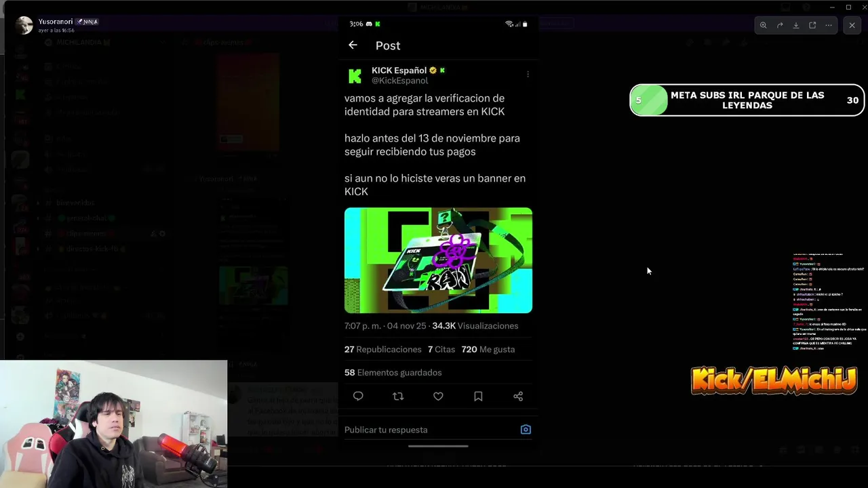The width and height of the screenshot is (868, 488).
Task: View the 7 Citas list
Action: tap(441, 349)
